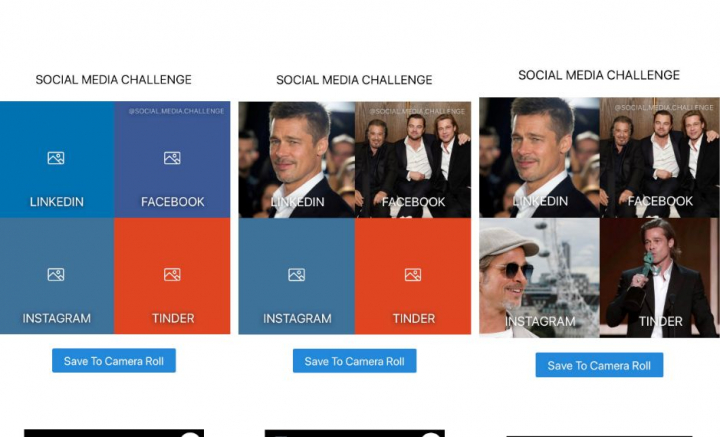Tap the Instagram image placeholder icon, middle panel
Viewport: 720px width, 437px height.
(x=297, y=275)
